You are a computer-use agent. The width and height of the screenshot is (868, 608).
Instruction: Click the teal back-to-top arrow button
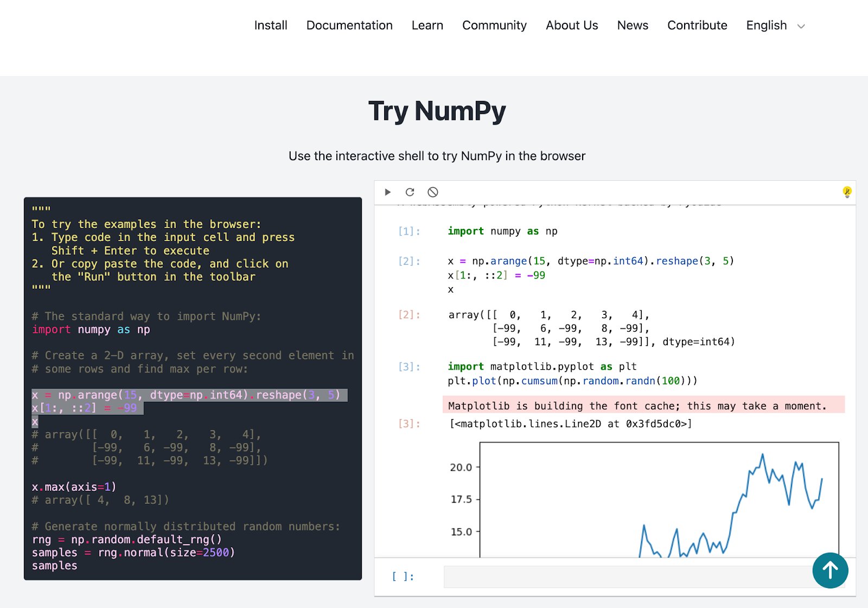(x=830, y=571)
